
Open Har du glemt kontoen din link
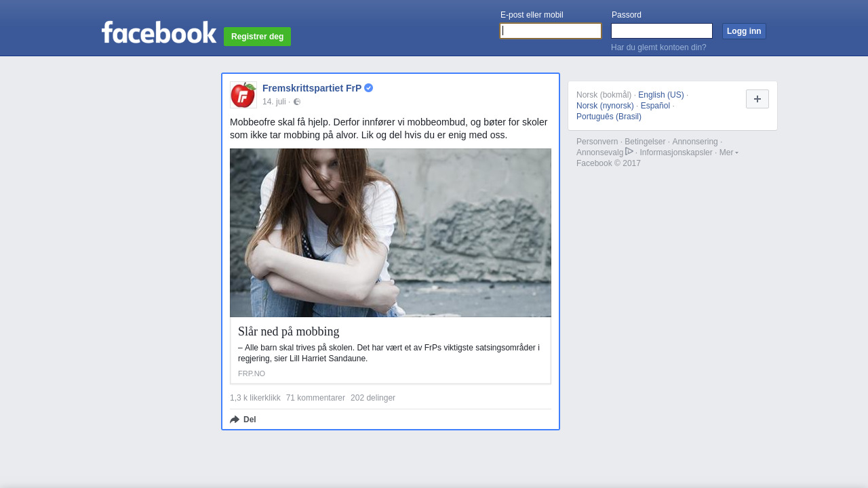(658, 47)
